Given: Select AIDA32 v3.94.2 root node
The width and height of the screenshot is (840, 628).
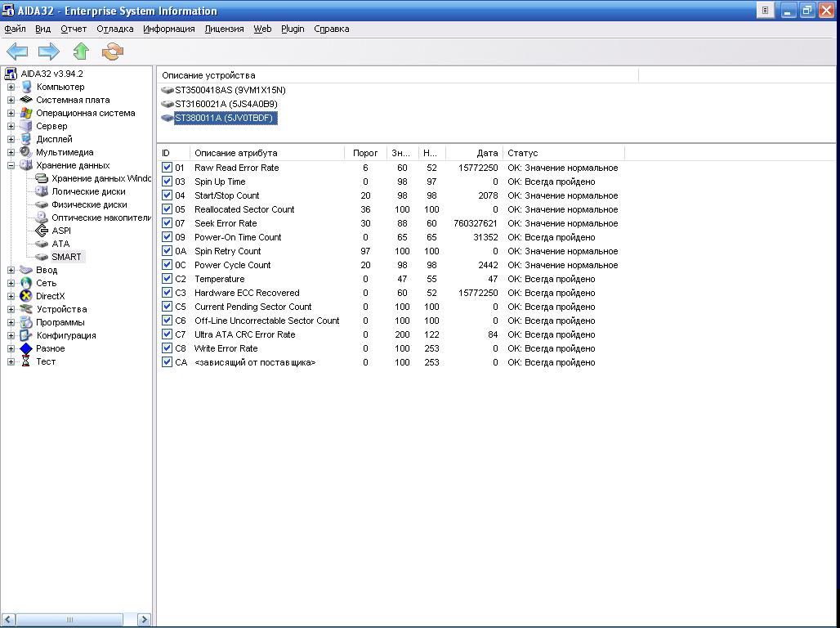Looking at the screenshot, I should tap(51, 74).
